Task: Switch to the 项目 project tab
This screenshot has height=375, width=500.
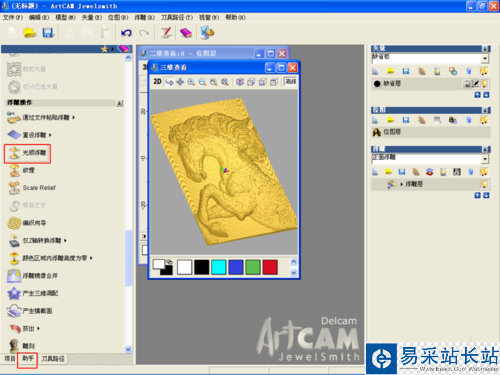Action: click(x=9, y=359)
